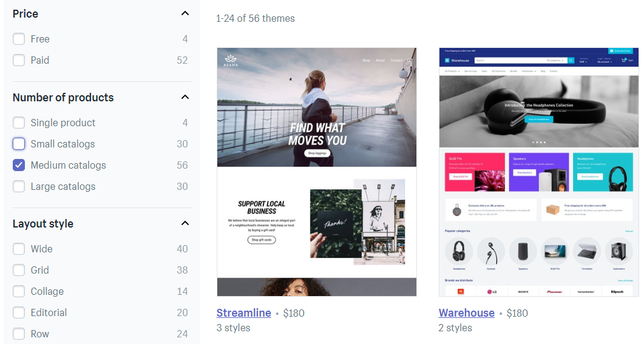Enable the Grid layout filter
Image resolution: width=644 pixels, height=344 pixels.
coord(19,270)
